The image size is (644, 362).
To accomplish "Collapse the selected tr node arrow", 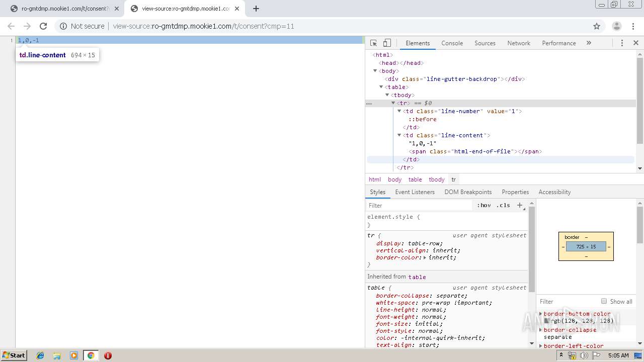I will 393,103.
